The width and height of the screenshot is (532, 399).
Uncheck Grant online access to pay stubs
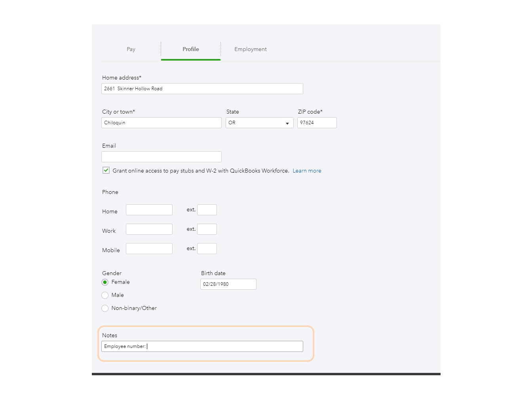(x=106, y=170)
